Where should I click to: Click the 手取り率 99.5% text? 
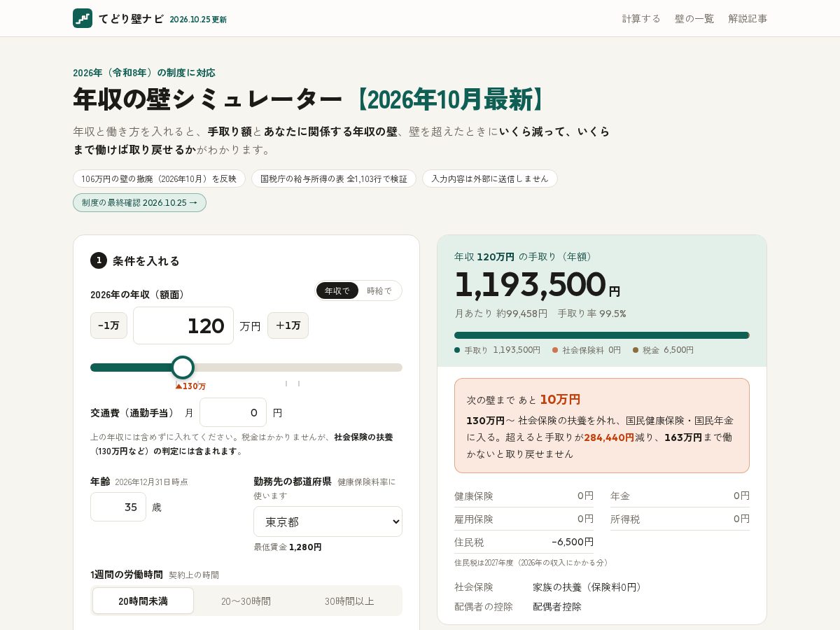tap(592, 314)
